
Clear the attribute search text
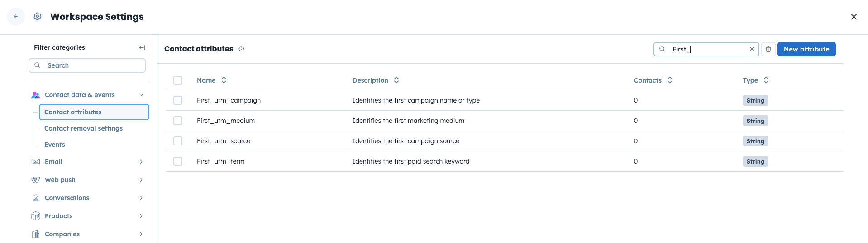coord(752,49)
